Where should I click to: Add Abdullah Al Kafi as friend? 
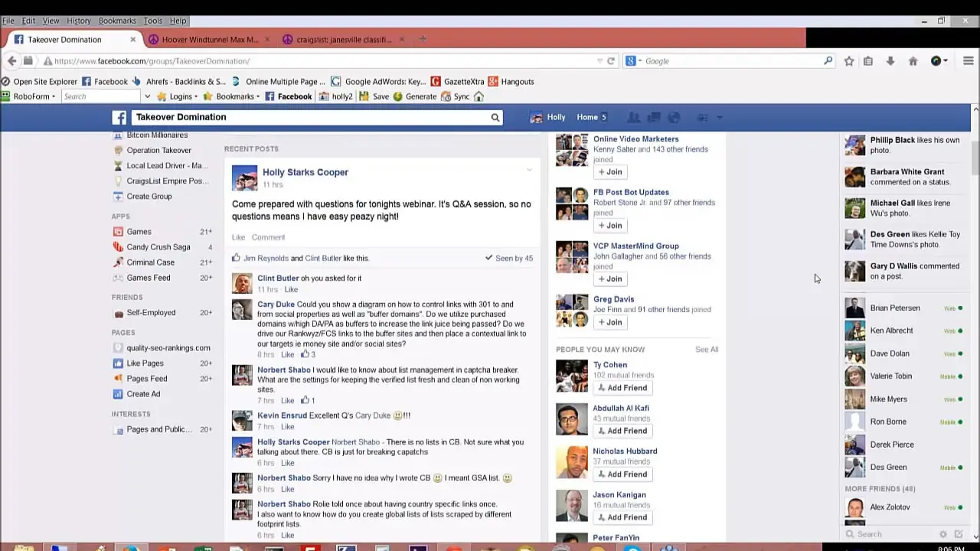pos(622,431)
